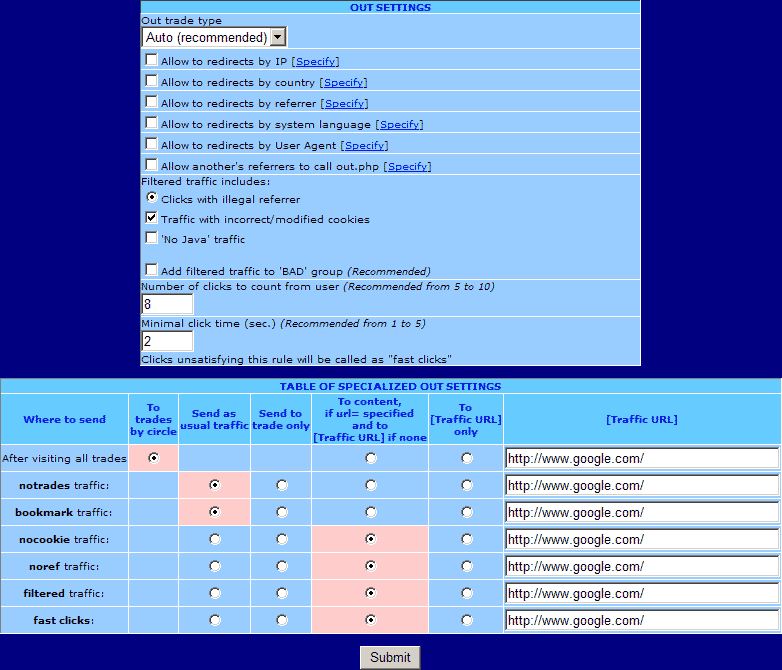Screen dimensions: 782x670
Task: Click Traffic URL field for After visiting all trades
Action: click(642, 458)
